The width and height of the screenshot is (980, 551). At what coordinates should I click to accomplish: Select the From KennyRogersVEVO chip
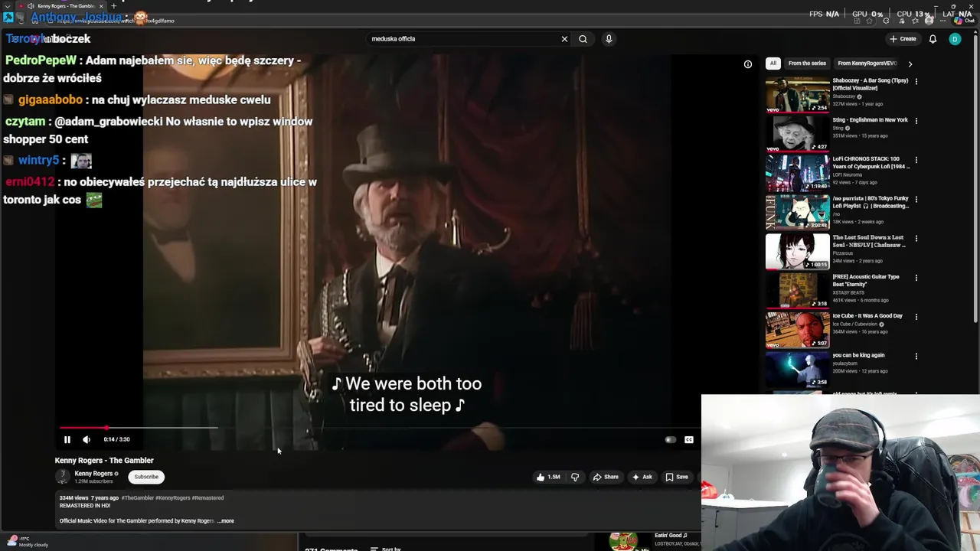[x=867, y=64]
